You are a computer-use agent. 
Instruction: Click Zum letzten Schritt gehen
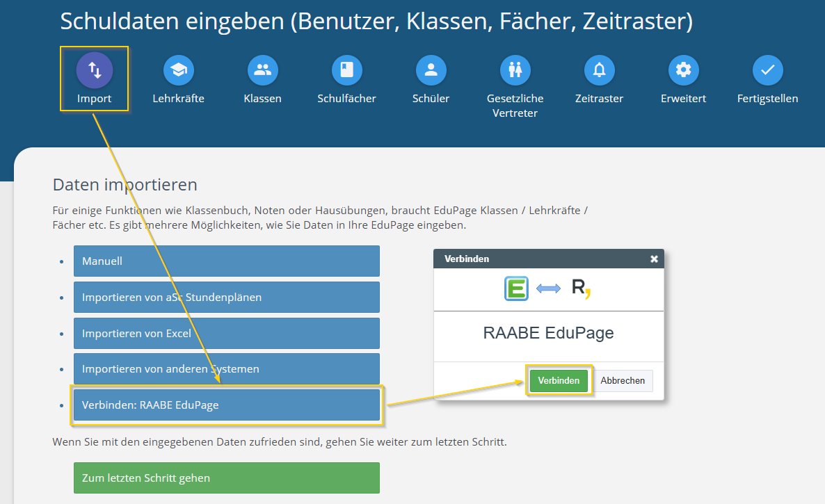(x=227, y=478)
